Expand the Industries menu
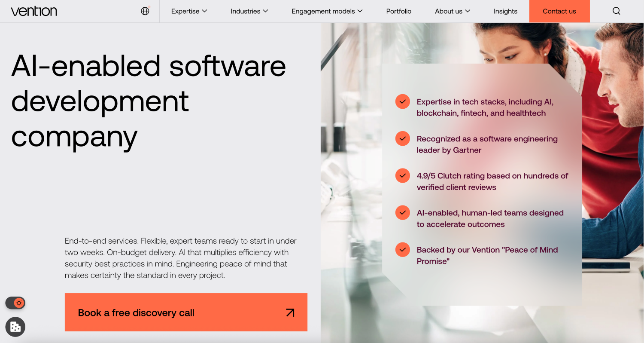 [x=249, y=11]
